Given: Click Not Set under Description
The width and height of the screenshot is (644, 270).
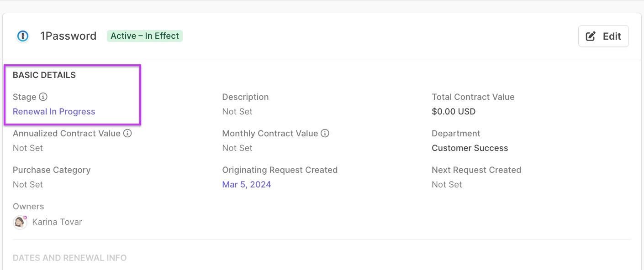Looking at the screenshot, I should click(237, 112).
